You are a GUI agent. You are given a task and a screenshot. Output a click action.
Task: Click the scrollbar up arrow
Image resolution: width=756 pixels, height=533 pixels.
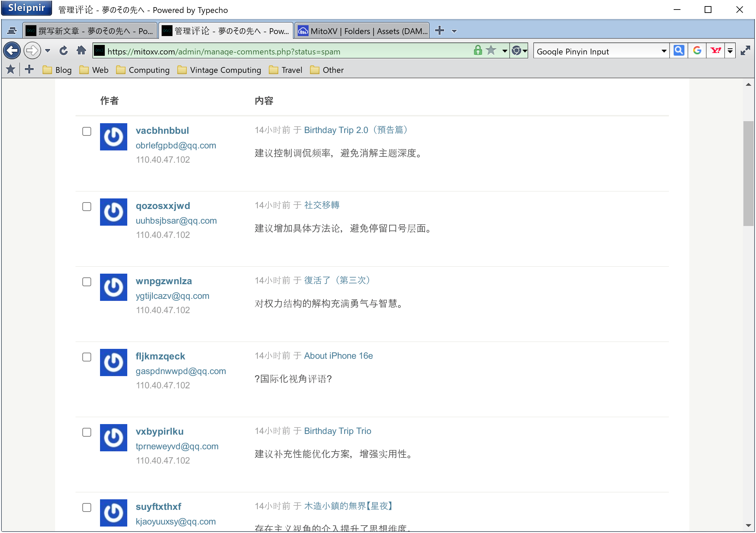point(748,84)
